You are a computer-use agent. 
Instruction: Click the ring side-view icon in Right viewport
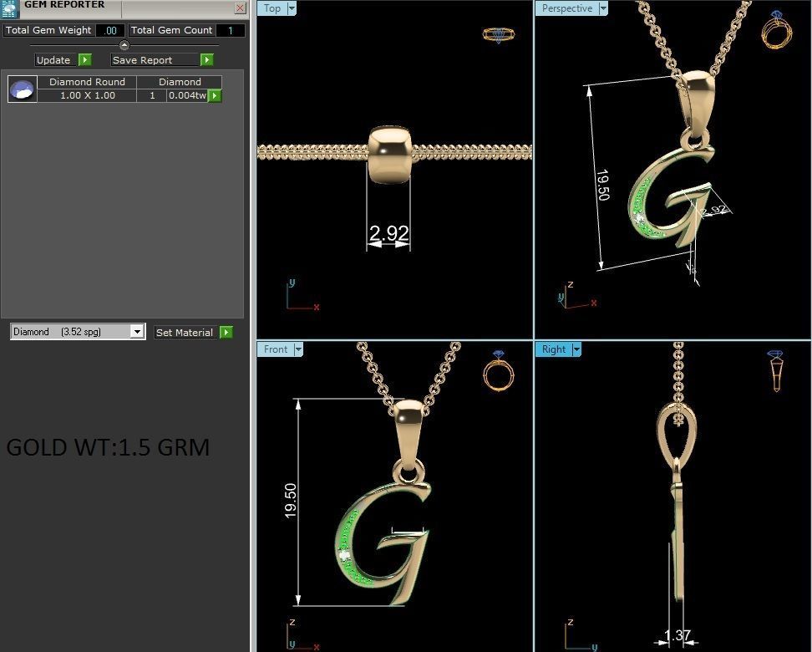click(x=776, y=370)
